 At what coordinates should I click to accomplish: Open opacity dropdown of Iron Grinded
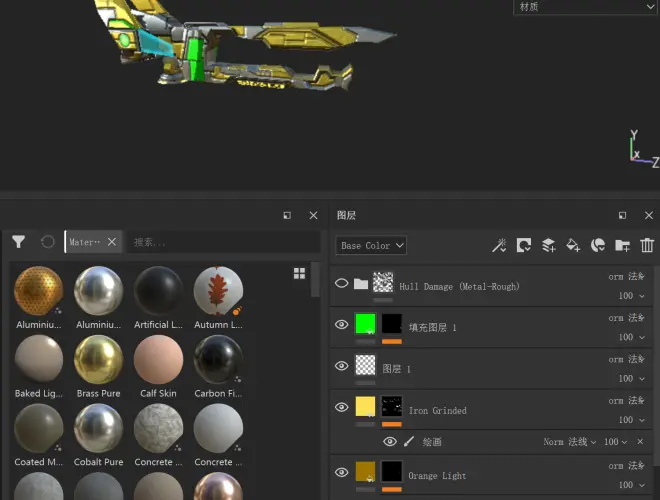(x=631, y=420)
